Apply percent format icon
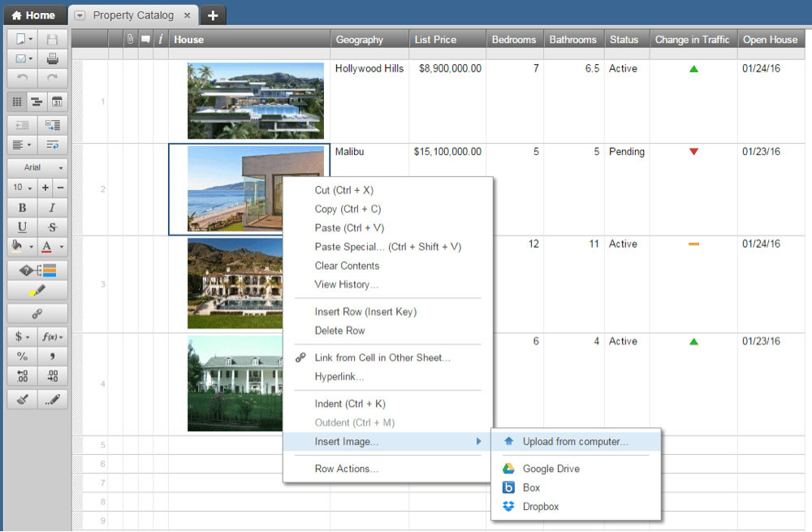 point(22,356)
